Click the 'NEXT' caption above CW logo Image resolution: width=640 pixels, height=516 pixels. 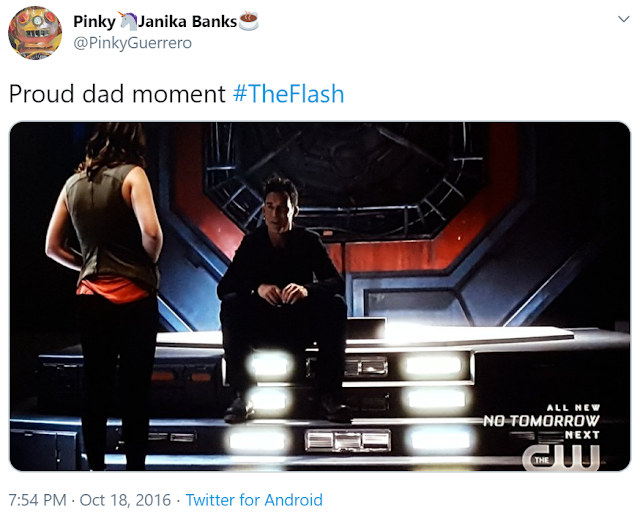tap(582, 435)
